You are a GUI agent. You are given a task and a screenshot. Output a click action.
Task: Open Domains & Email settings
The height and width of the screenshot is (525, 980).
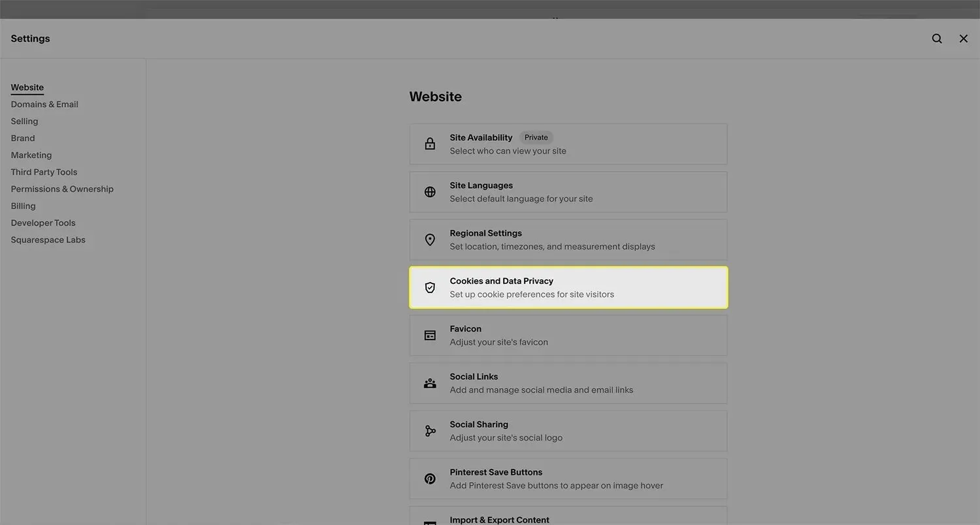(x=44, y=104)
